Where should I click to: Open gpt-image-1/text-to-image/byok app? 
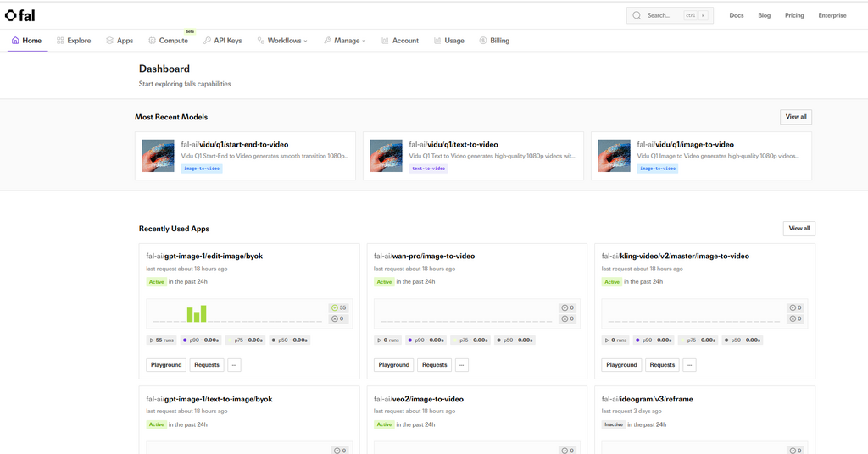point(209,399)
